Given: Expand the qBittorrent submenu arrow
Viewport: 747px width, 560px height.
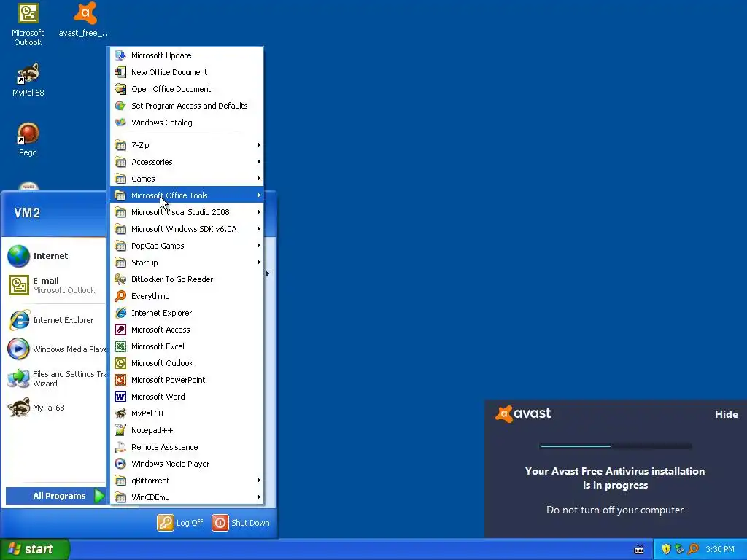Looking at the screenshot, I should (x=259, y=481).
